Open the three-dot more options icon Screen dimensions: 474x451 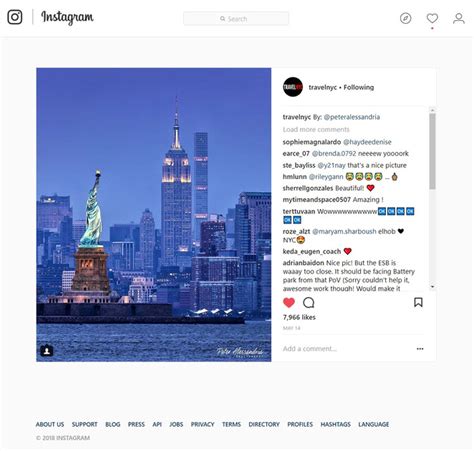click(x=420, y=349)
